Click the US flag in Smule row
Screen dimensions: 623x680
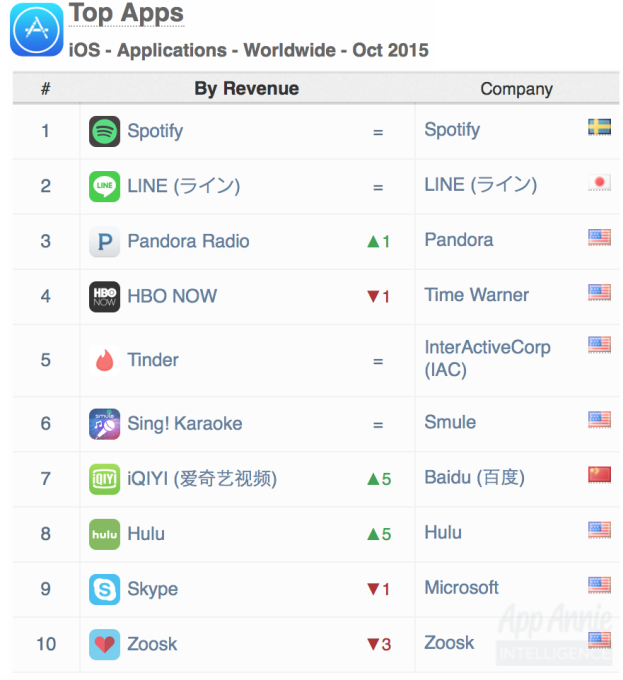click(600, 419)
